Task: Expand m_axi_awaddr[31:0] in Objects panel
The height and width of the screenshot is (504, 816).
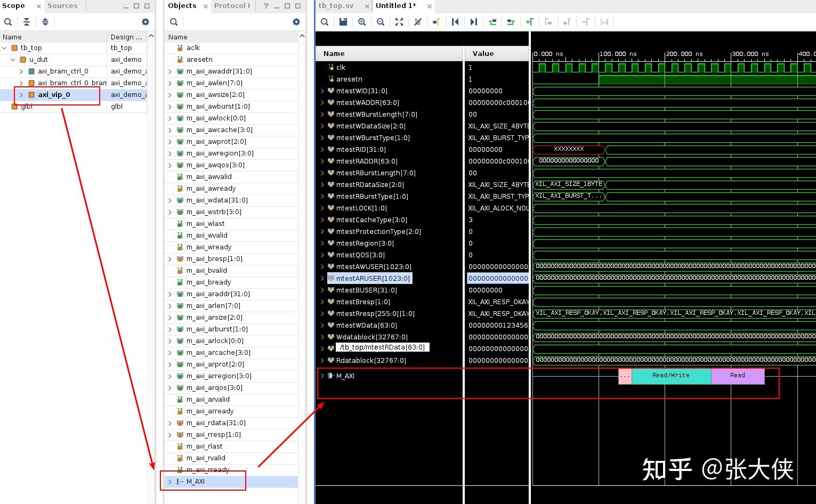Action: [x=169, y=71]
